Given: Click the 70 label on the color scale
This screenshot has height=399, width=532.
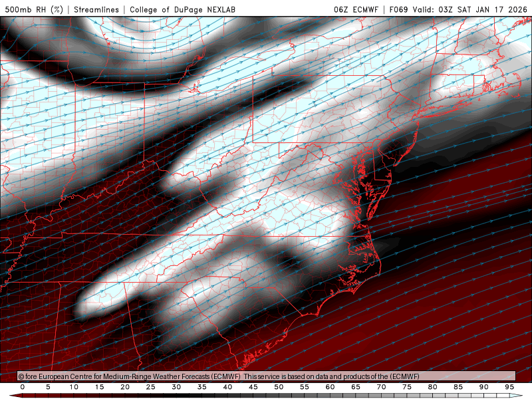Looking at the screenshot, I should pyautogui.click(x=381, y=387).
